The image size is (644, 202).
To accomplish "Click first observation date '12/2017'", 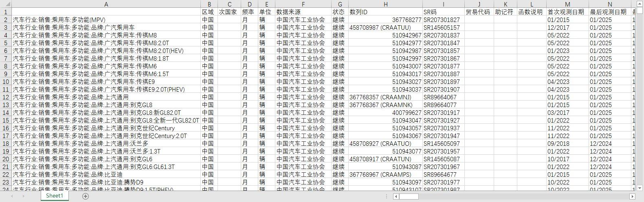I will tap(567, 27).
